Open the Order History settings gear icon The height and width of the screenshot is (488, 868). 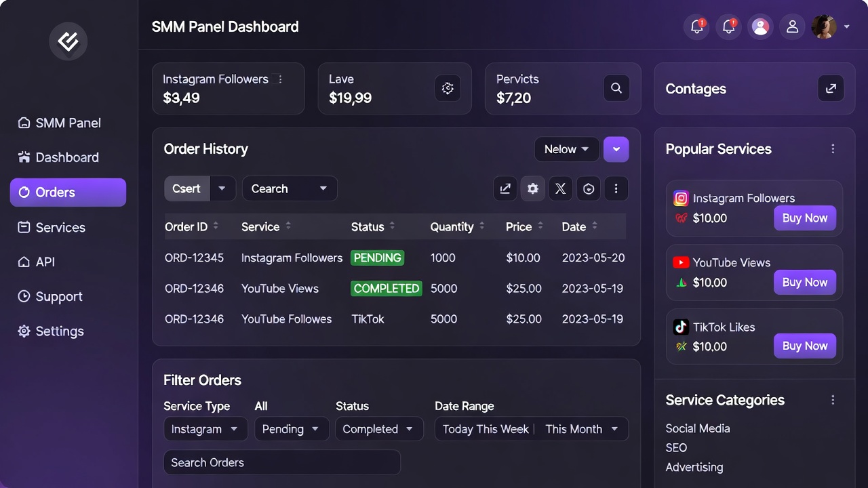[532, 188]
